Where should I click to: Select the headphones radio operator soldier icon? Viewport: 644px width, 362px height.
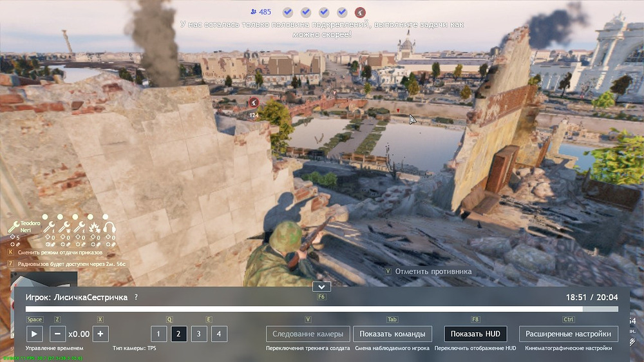[109, 227]
